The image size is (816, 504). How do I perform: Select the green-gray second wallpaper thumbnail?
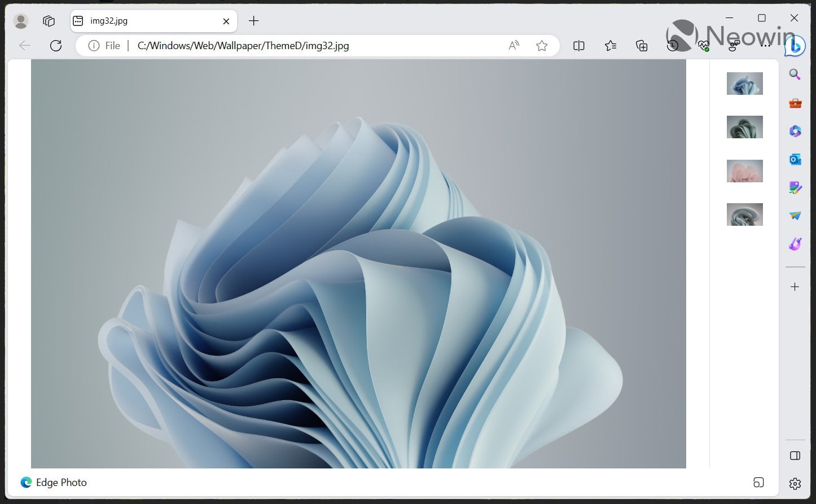[744, 127]
